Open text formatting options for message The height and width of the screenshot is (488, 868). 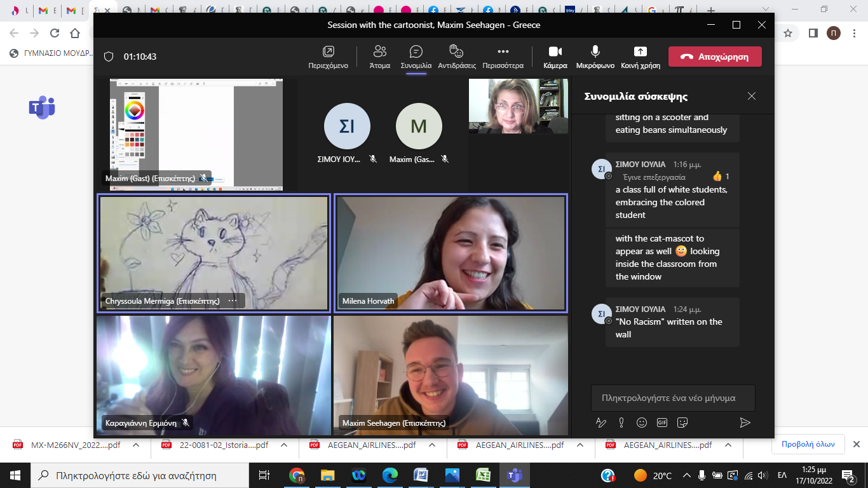click(600, 423)
